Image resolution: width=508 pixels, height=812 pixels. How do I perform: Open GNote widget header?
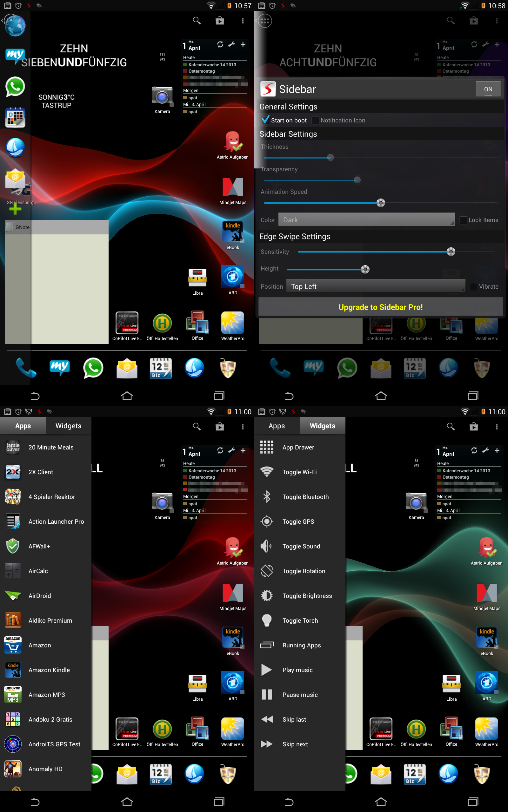pos(57,227)
